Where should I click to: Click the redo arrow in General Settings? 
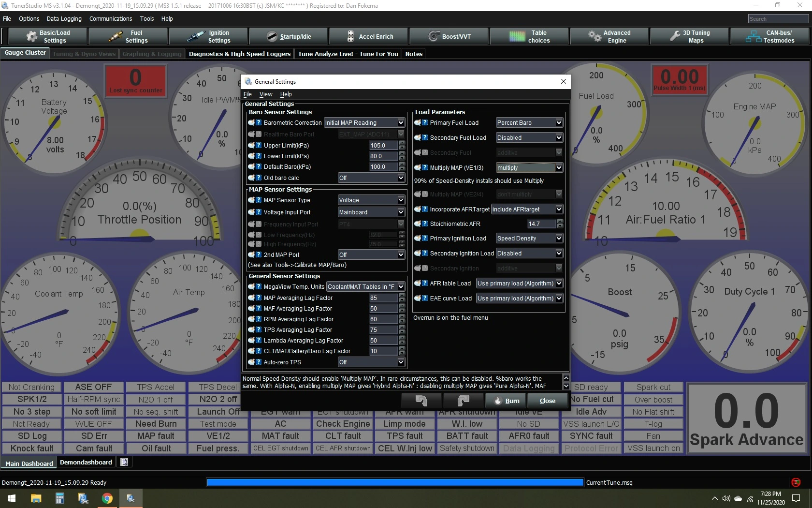coord(463,401)
